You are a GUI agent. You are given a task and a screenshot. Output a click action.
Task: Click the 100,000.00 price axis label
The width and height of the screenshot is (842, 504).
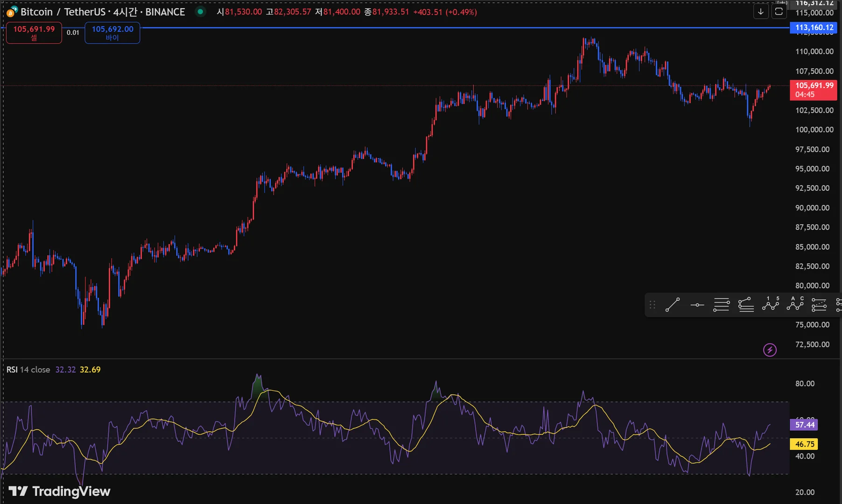814,130
